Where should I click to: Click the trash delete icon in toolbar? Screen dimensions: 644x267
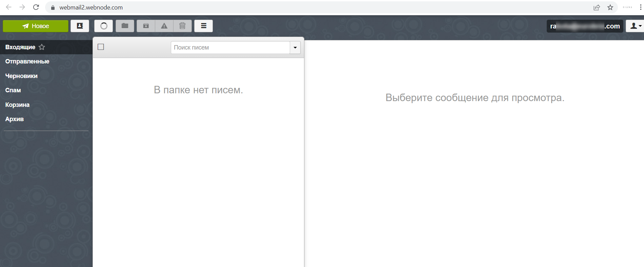[183, 26]
